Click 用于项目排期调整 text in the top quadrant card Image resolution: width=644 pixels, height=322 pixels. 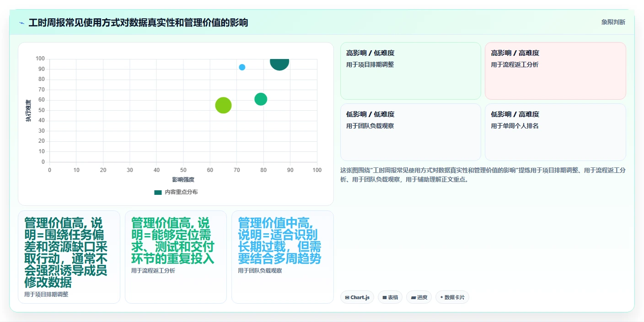tap(370, 64)
